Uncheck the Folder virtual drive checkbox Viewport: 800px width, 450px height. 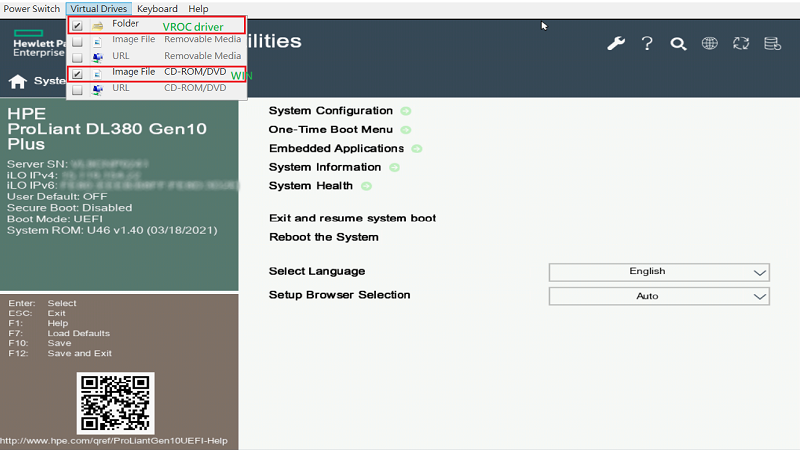[77, 25]
